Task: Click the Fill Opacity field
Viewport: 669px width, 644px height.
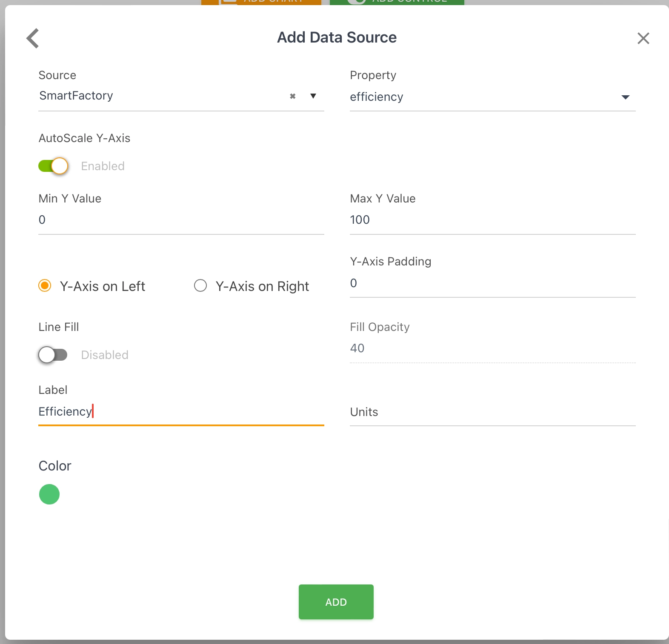Action: click(492, 349)
